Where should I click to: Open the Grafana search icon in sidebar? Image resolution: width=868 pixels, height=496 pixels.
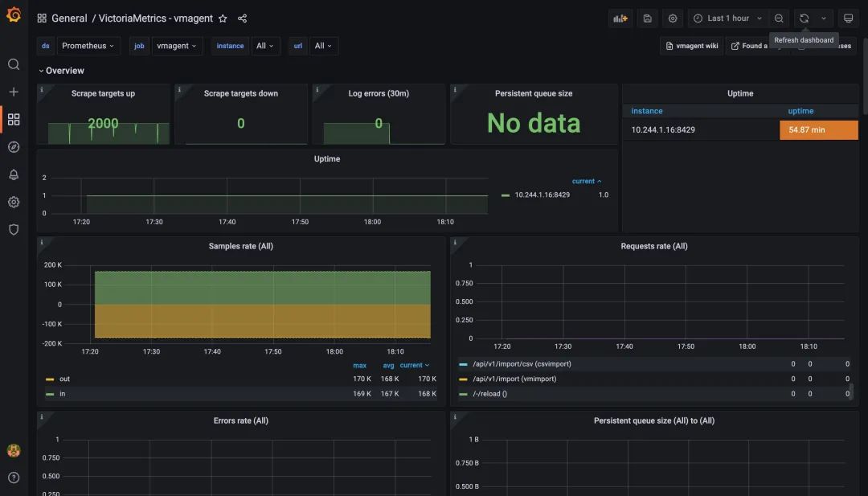click(14, 64)
